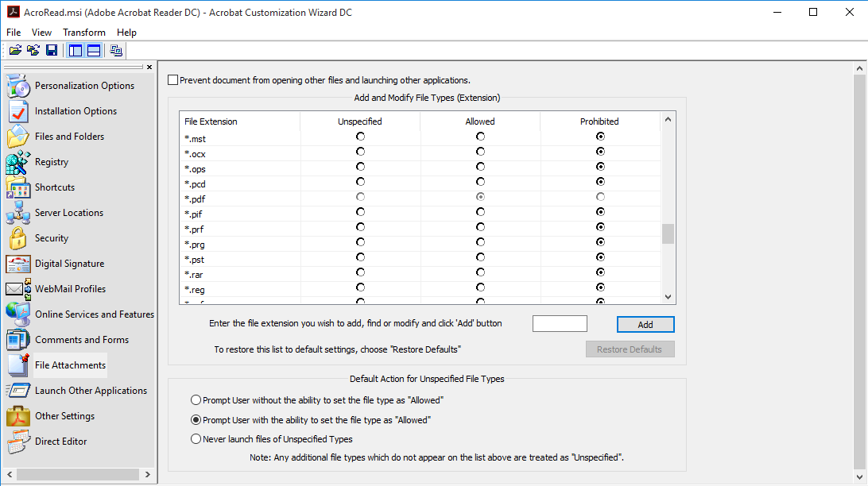Click the Save floppy disk toolbar icon
Image resolution: width=868 pixels, height=486 pixels.
coord(52,51)
